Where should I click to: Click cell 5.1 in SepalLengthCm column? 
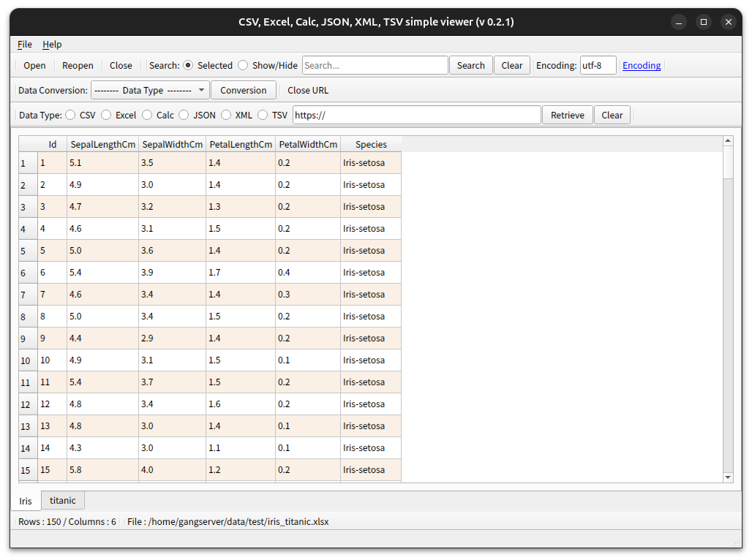[102, 163]
